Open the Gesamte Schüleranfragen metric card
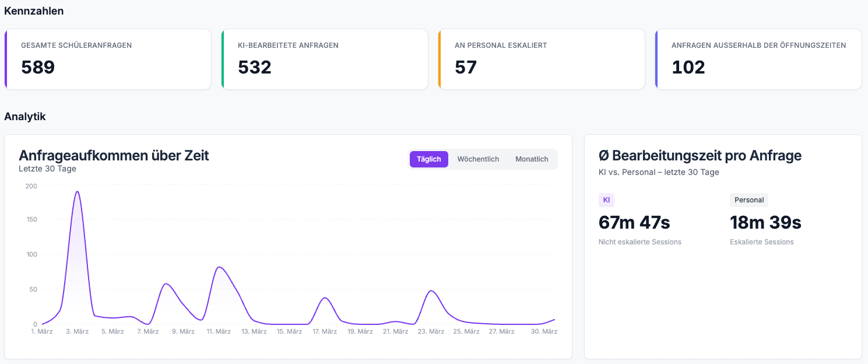The width and height of the screenshot is (868, 364). [x=108, y=58]
